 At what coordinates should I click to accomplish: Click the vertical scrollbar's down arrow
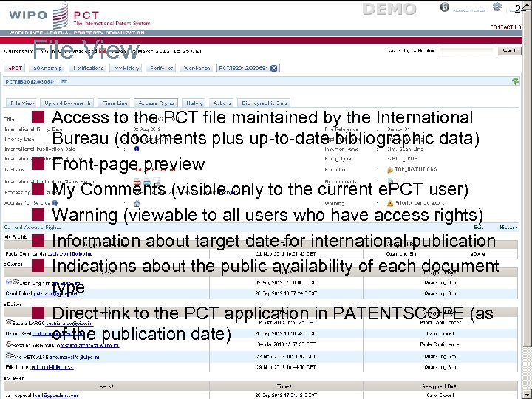[527, 395]
